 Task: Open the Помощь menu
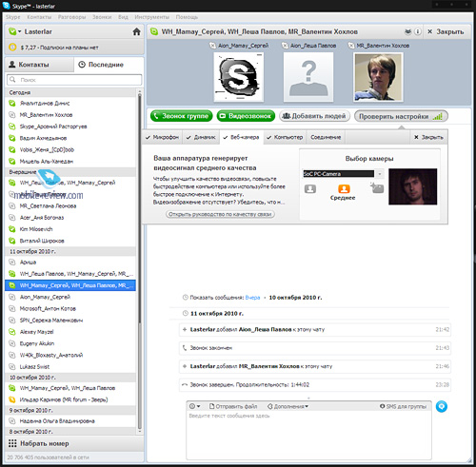187,17
